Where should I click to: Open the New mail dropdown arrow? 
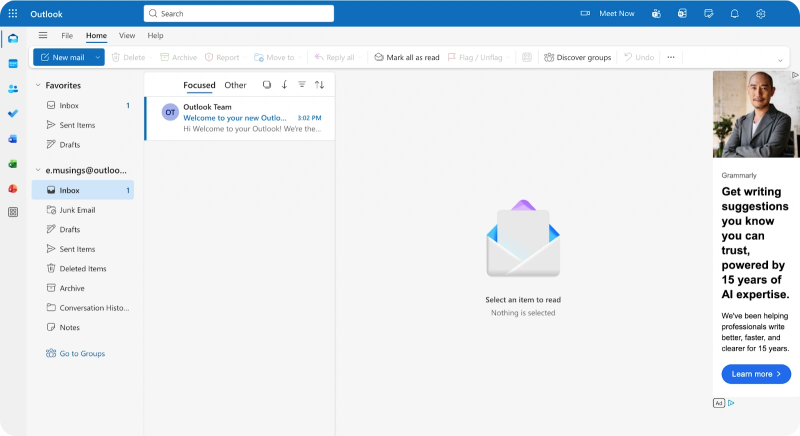[98, 58]
